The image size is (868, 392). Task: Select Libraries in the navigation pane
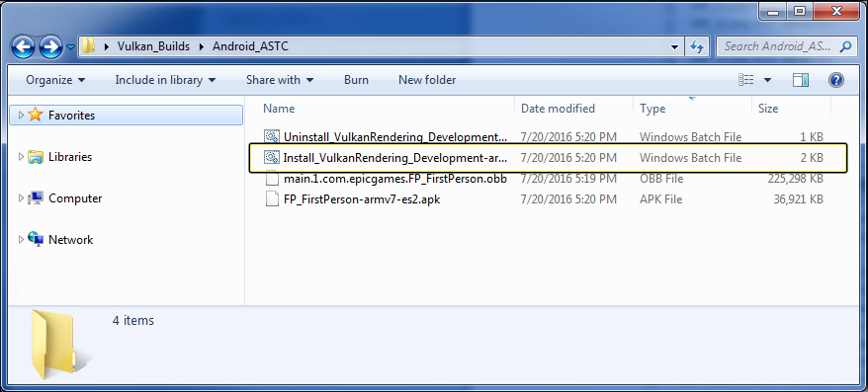coord(70,156)
